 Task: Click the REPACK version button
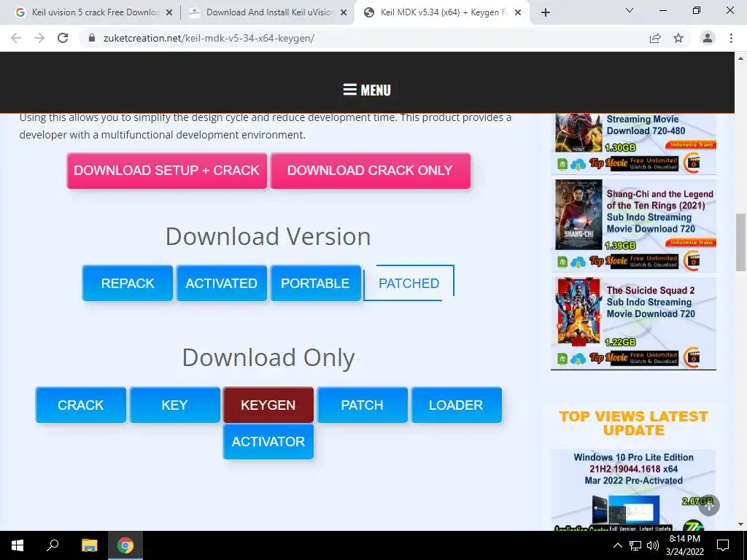[128, 284]
